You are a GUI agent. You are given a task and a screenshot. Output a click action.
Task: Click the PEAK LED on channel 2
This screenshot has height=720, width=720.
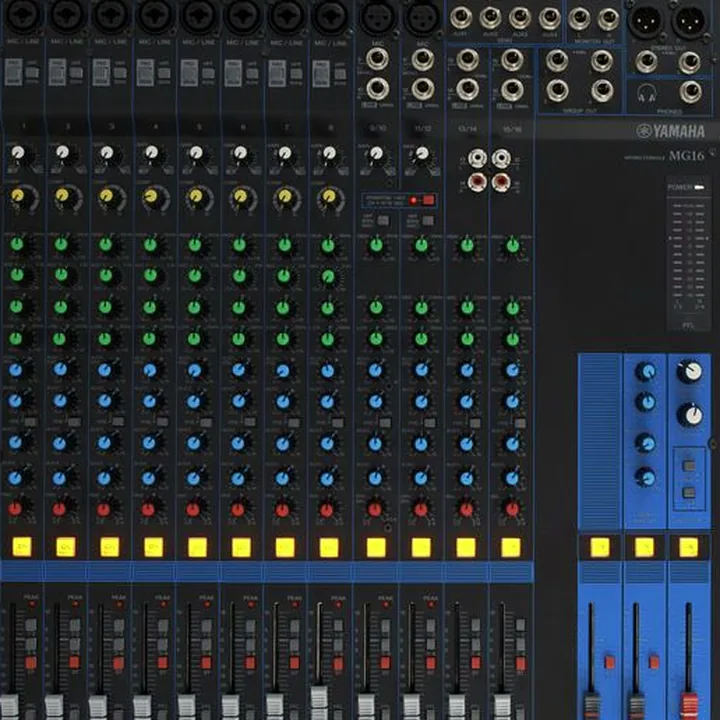coord(75,604)
